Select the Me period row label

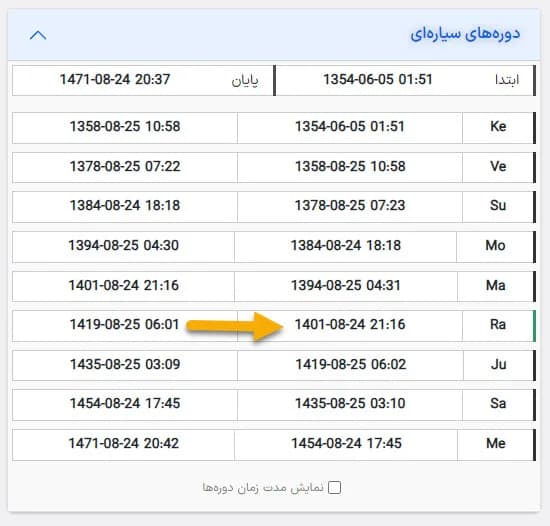click(496, 443)
